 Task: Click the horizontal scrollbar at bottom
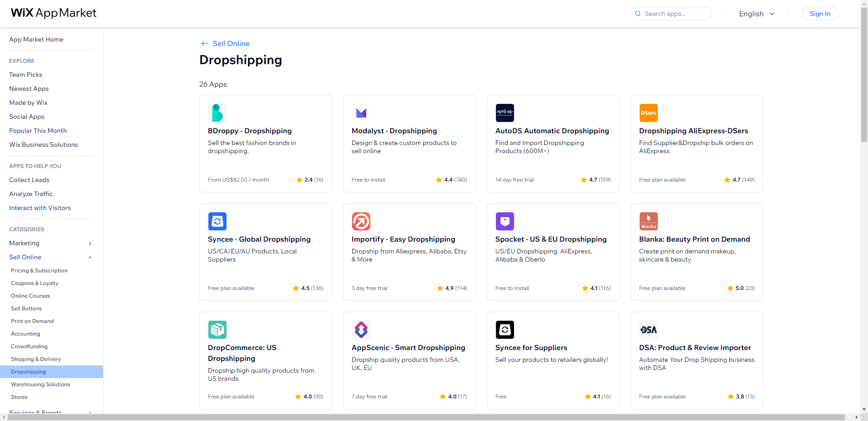[x=426, y=417]
